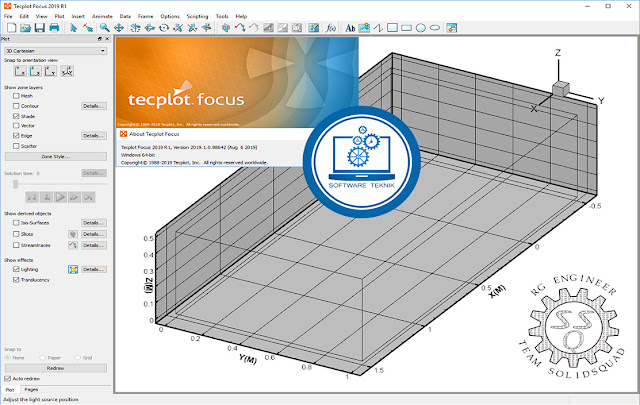
Task: Select the slice placement tool
Action: point(226,28)
